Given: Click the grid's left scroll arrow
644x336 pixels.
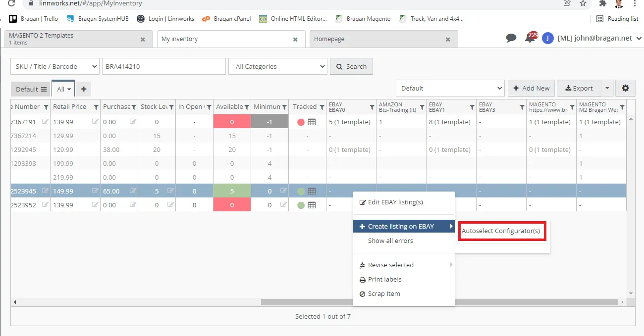Looking at the screenshot, I should (x=15, y=302).
